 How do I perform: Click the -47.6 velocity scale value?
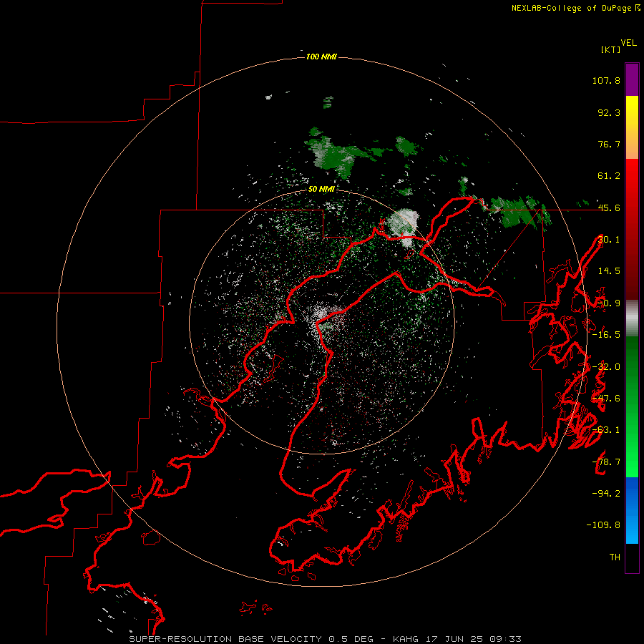(606, 399)
